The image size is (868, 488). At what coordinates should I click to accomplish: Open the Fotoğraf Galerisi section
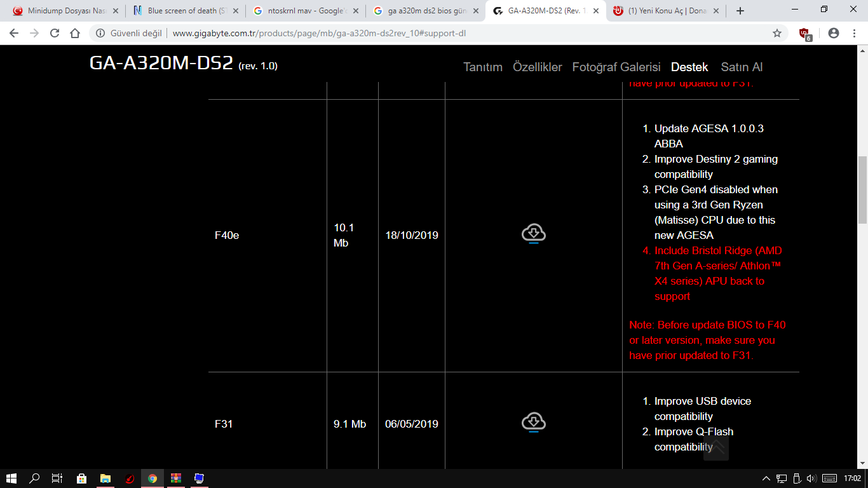coord(616,67)
